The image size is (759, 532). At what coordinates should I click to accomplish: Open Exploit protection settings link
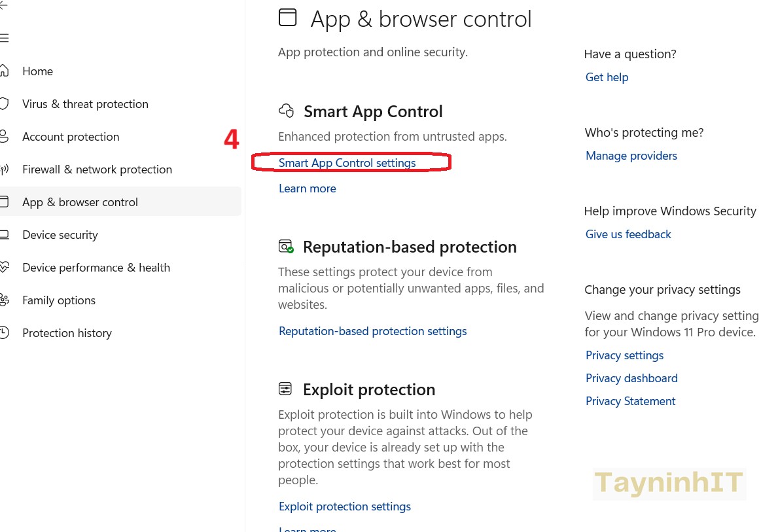pyautogui.click(x=344, y=506)
